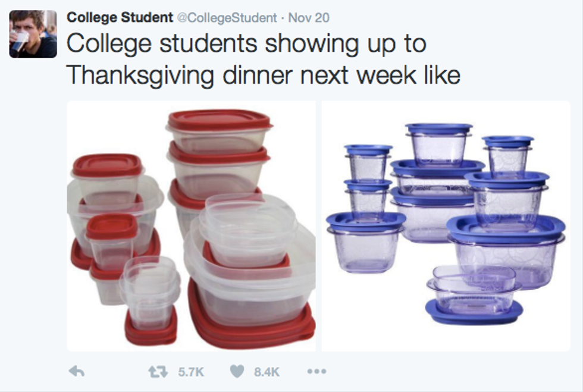Open the blue-lid containers photo
Screen dimensions: 583x392
point(446,226)
